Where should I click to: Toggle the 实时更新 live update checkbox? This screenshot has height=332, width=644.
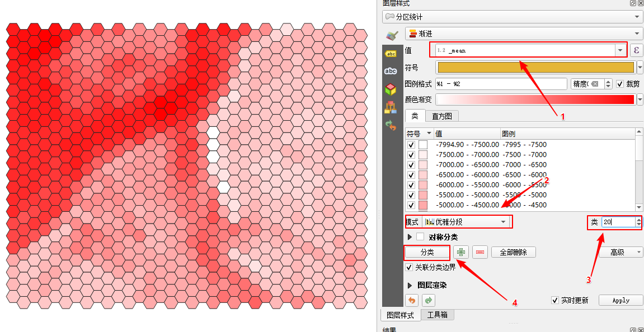click(x=555, y=300)
